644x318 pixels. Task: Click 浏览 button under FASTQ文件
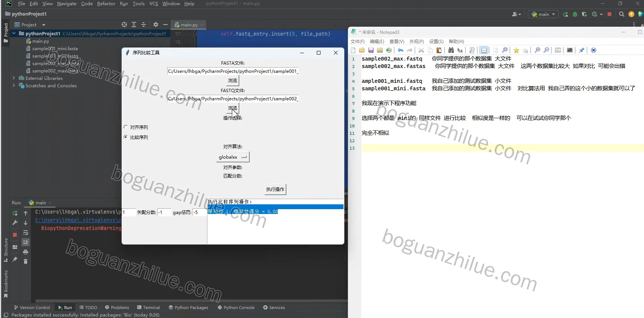click(233, 108)
